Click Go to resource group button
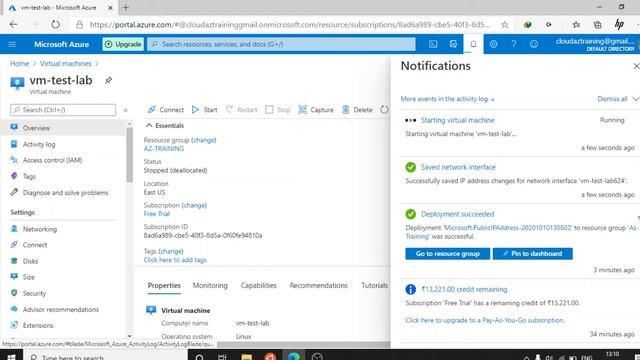This screenshot has width=640, height=360. (447, 253)
